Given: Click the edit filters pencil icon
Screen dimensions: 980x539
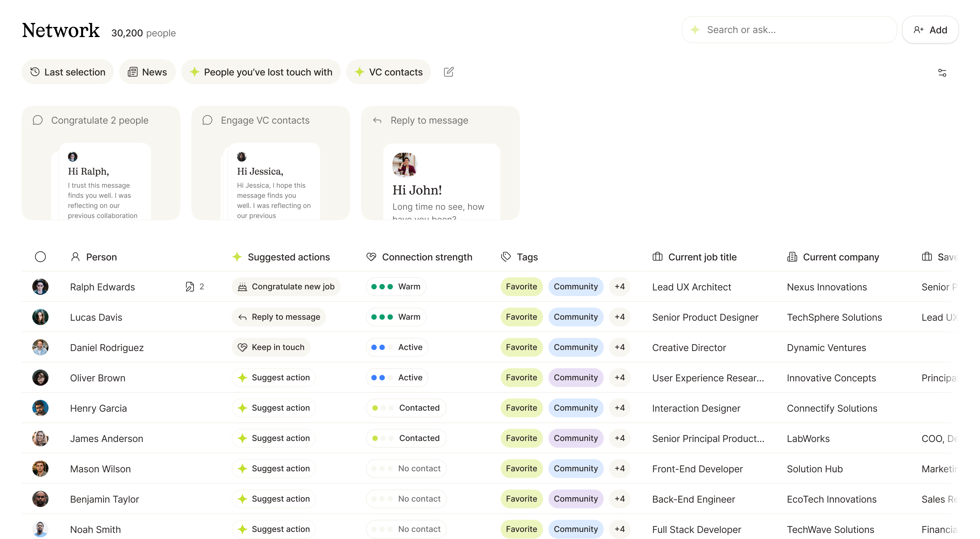Looking at the screenshot, I should [x=449, y=72].
